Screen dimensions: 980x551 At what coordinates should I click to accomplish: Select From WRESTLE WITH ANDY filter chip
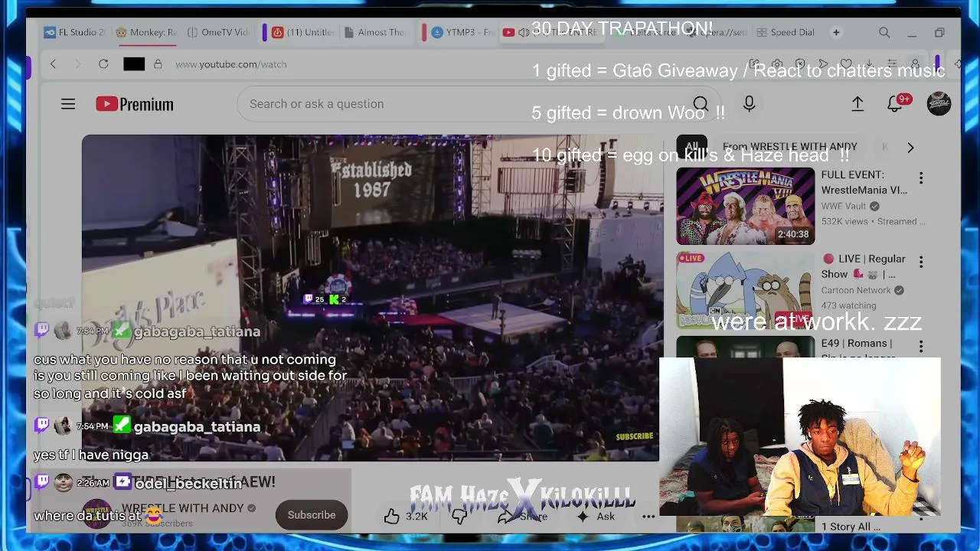789,147
